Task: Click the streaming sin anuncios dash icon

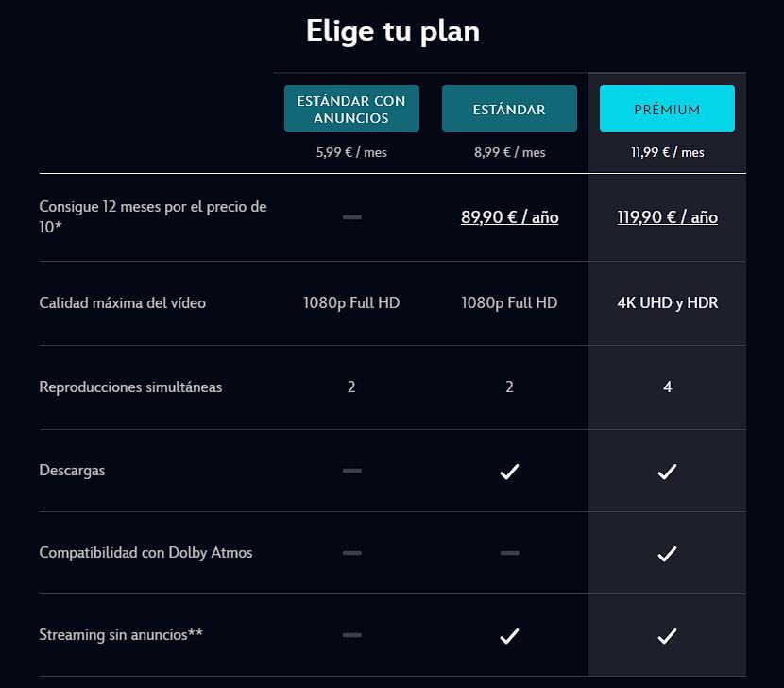Action: [x=352, y=635]
